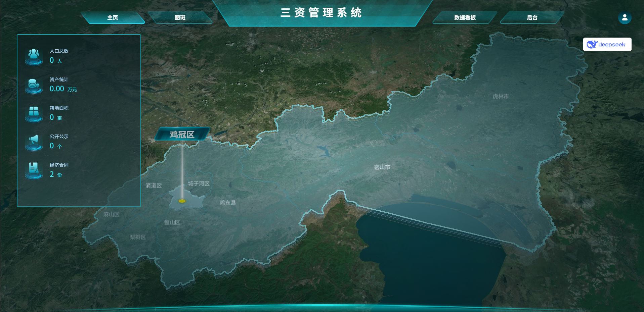Open the deepseek assistant button

[607, 44]
